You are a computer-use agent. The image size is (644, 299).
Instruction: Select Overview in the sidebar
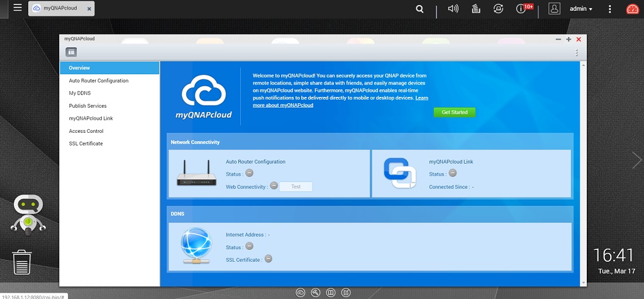[109, 68]
